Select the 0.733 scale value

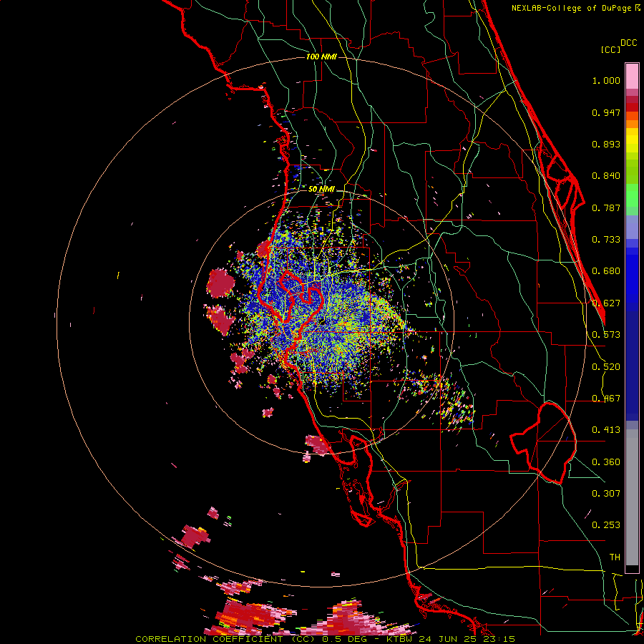coord(606,240)
